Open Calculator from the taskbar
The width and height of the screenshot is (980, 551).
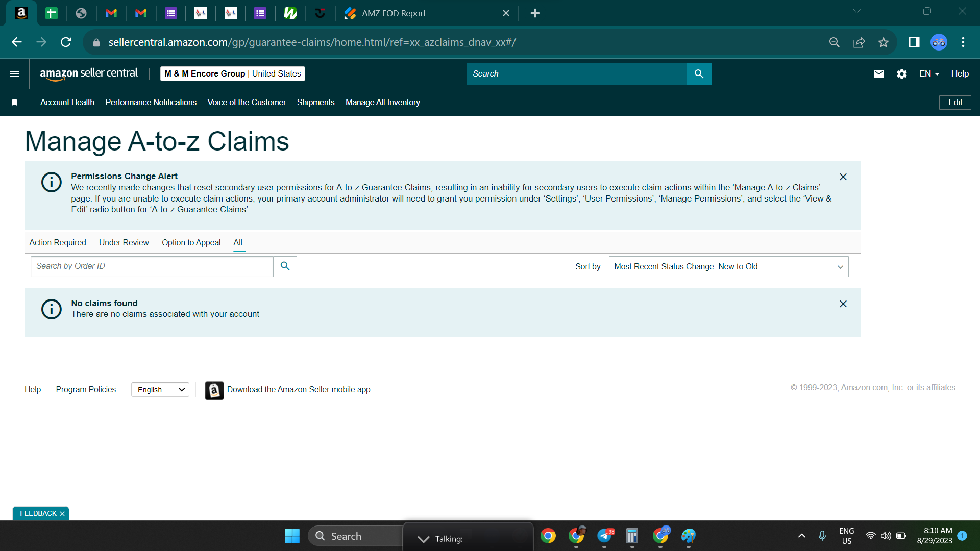click(632, 536)
